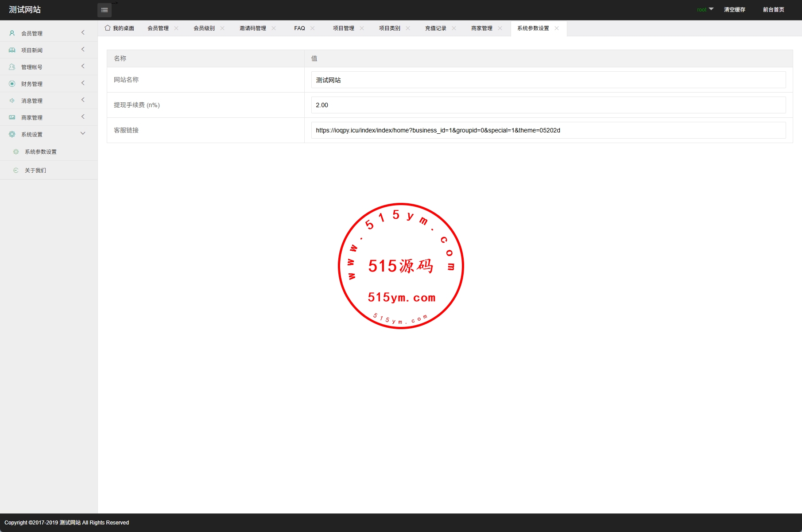The width and height of the screenshot is (802, 532).
Task: Click the 系统设置 gear icon in sidebar
Action: [x=12, y=134]
